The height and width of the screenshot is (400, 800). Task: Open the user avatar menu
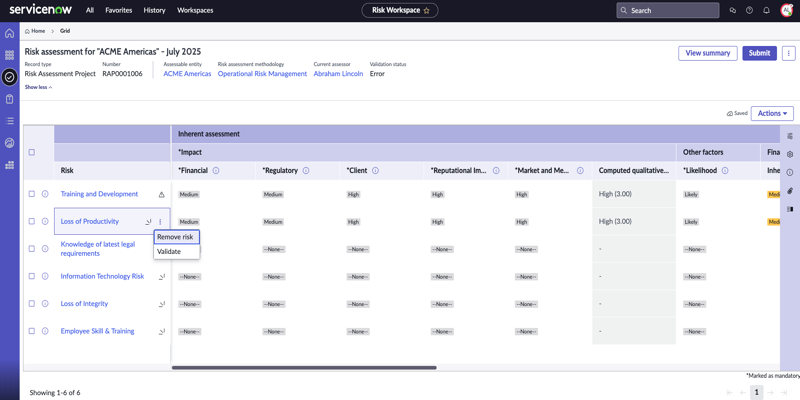click(786, 10)
